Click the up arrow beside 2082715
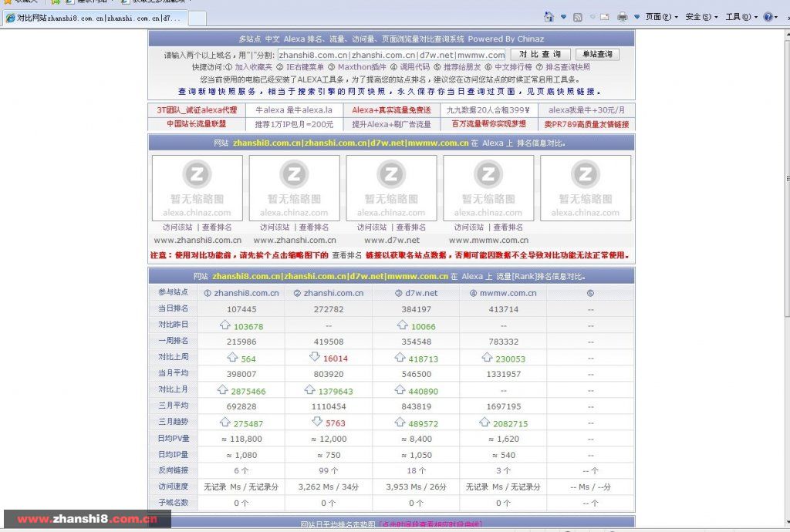Image resolution: width=790 pixels, height=532 pixels. (484, 422)
